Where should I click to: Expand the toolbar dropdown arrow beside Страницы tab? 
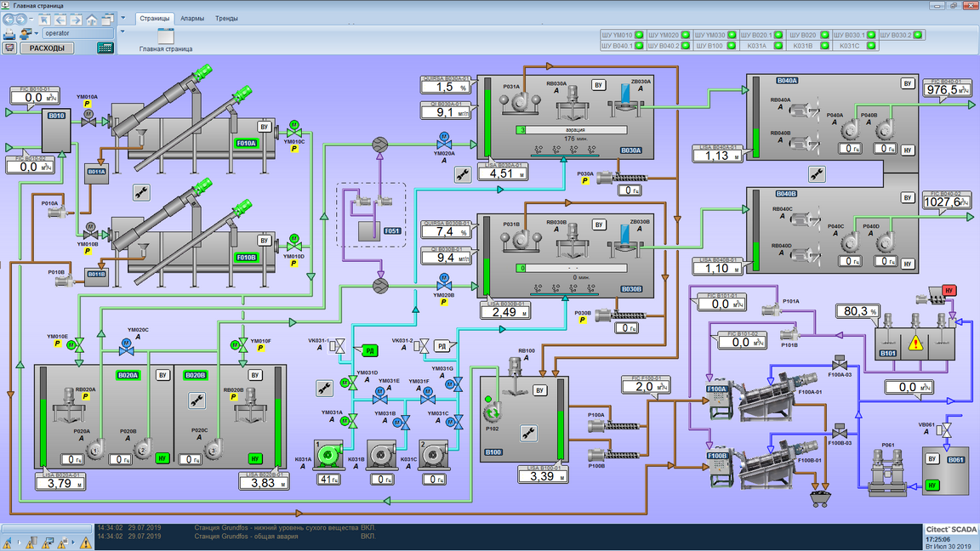[122, 18]
